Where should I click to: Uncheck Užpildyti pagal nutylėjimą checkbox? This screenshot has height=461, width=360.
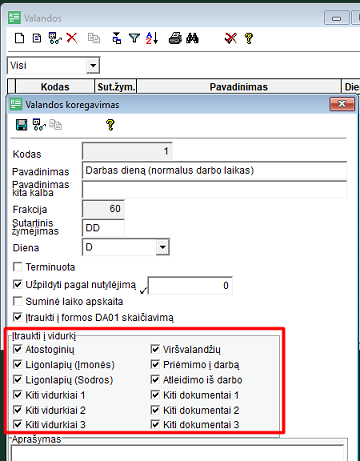(x=17, y=284)
